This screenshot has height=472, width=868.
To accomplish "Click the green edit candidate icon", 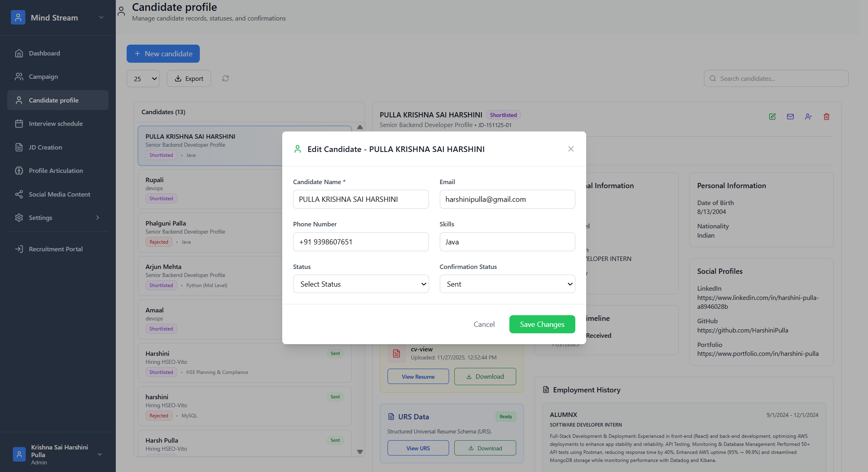I will pos(772,117).
